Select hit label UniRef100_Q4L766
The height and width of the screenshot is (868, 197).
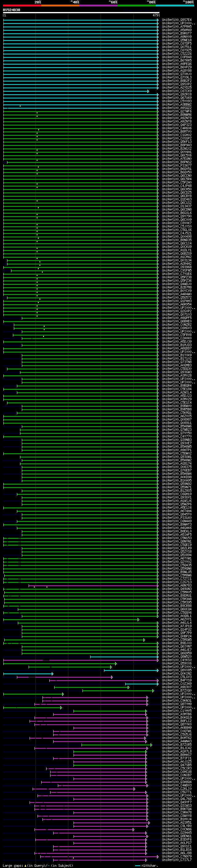point(177,799)
